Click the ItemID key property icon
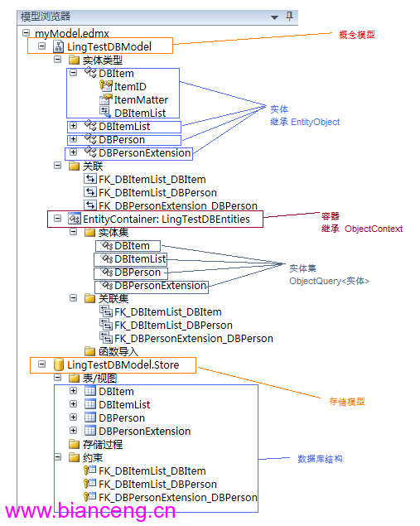The width and height of the screenshot is (420, 526). tap(106, 86)
